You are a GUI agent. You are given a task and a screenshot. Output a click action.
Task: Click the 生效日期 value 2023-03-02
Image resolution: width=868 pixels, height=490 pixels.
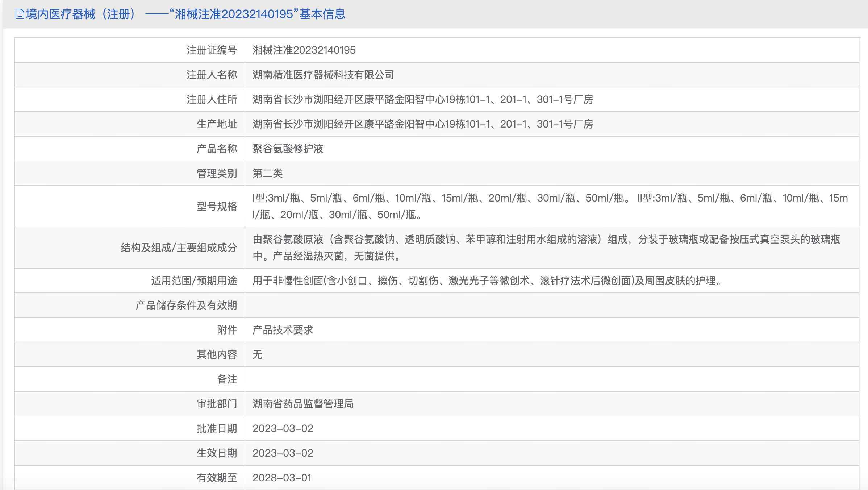(283, 453)
